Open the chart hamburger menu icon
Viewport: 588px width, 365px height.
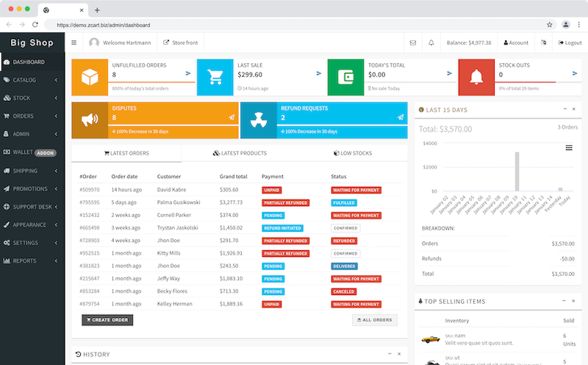(569, 148)
